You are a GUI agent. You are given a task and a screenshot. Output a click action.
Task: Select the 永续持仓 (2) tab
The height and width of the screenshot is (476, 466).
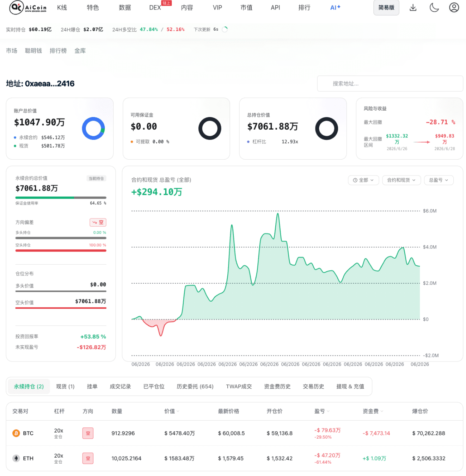[x=29, y=387]
